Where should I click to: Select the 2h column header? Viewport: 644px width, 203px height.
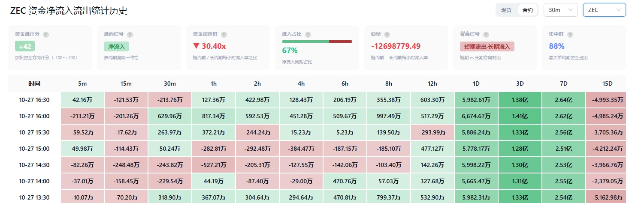(x=257, y=84)
